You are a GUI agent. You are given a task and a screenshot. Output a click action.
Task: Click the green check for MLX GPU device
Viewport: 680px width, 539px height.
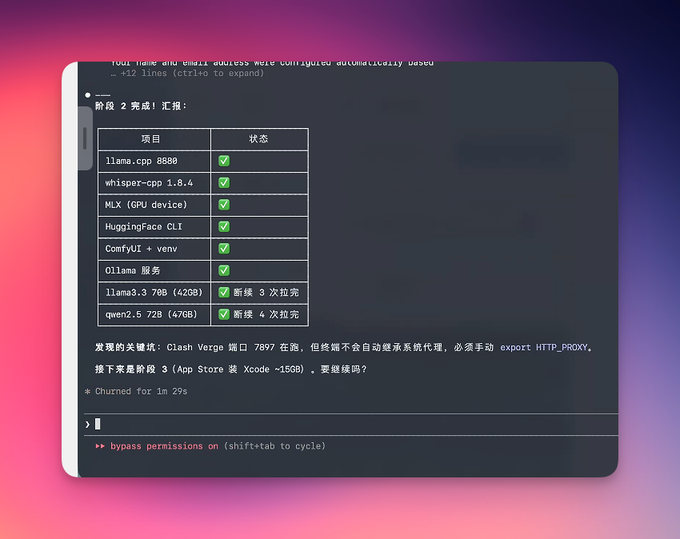click(x=224, y=205)
